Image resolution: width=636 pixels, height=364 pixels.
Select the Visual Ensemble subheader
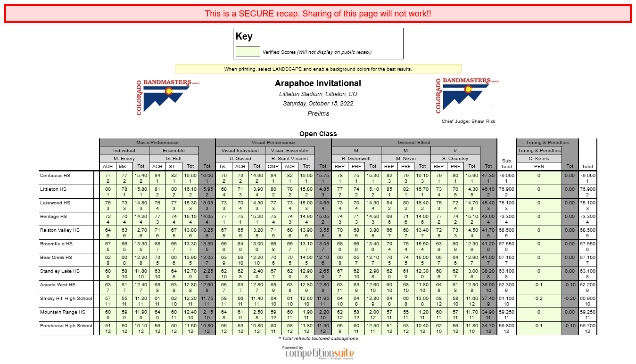[290, 151]
